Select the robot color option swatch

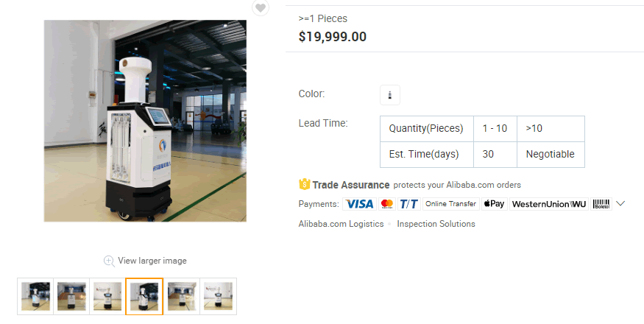pos(390,95)
